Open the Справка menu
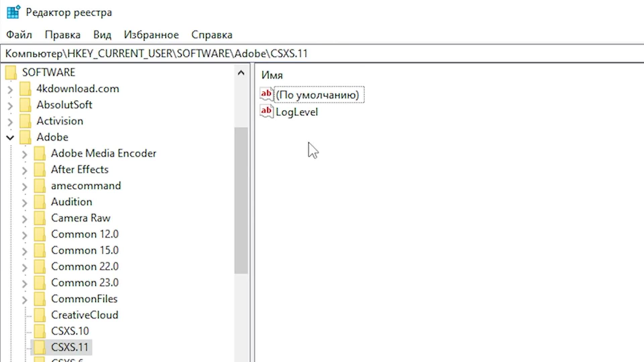The width and height of the screenshot is (644, 362). click(x=212, y=35)
